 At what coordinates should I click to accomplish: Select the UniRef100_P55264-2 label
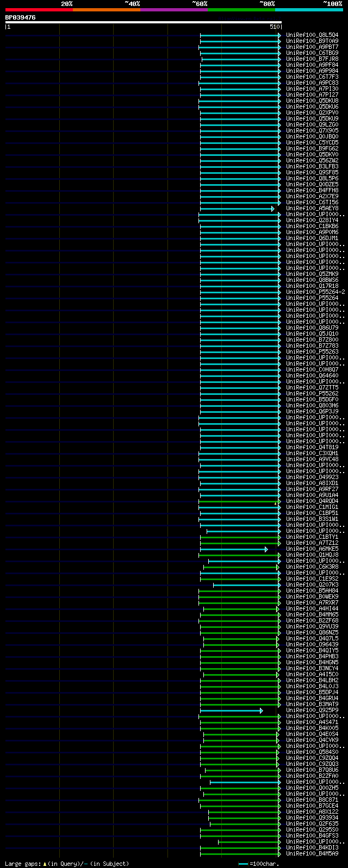(315, 292)
